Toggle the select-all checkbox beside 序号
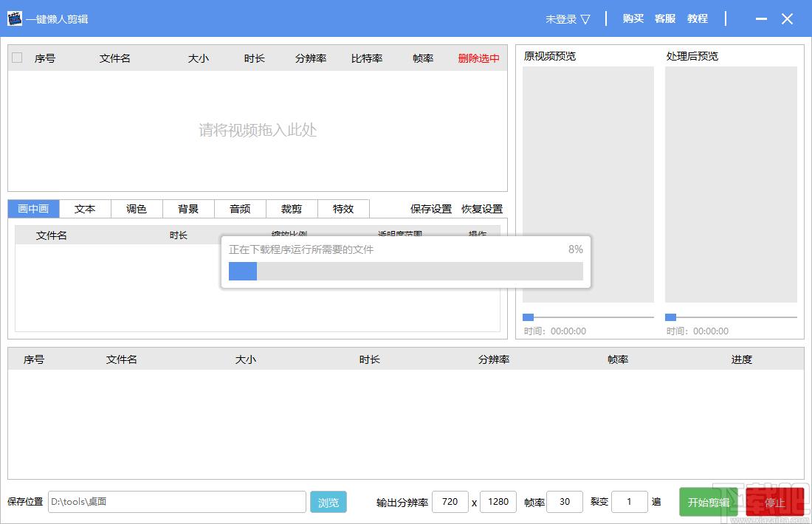This screenshot has height=524, width=812. point(17,58)
